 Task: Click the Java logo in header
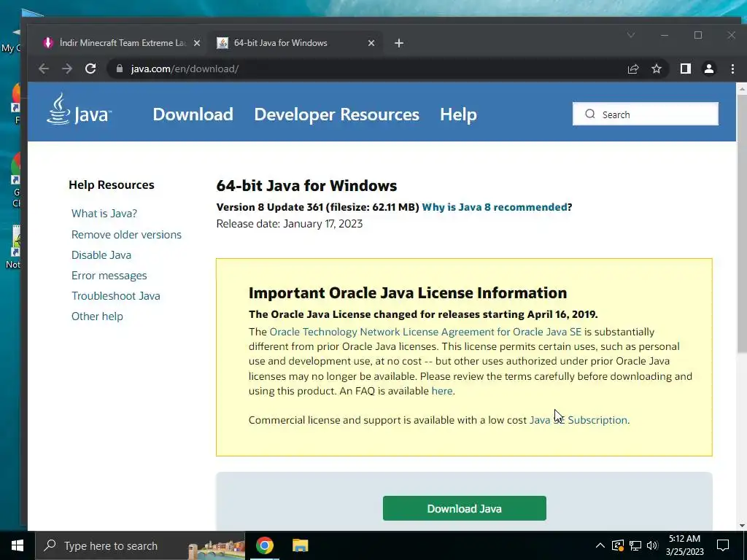pyautogui.click(x=79, y=109)
